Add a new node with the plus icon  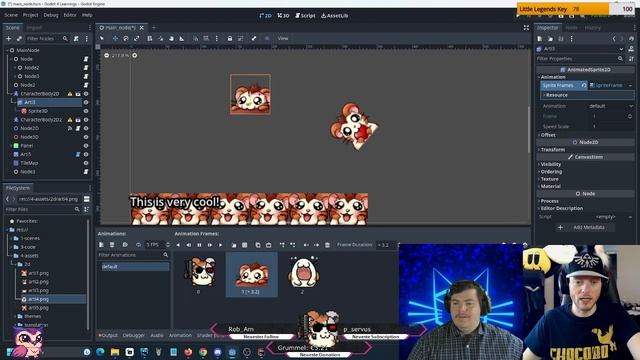9,38
